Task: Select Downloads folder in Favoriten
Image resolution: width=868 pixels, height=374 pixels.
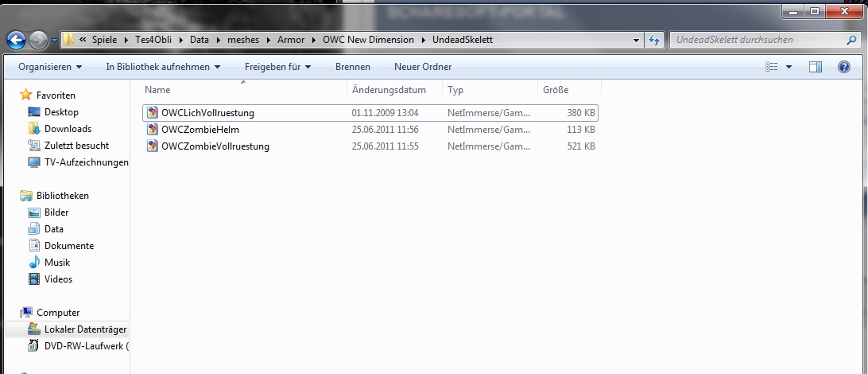Action: (x=68, y=129)
